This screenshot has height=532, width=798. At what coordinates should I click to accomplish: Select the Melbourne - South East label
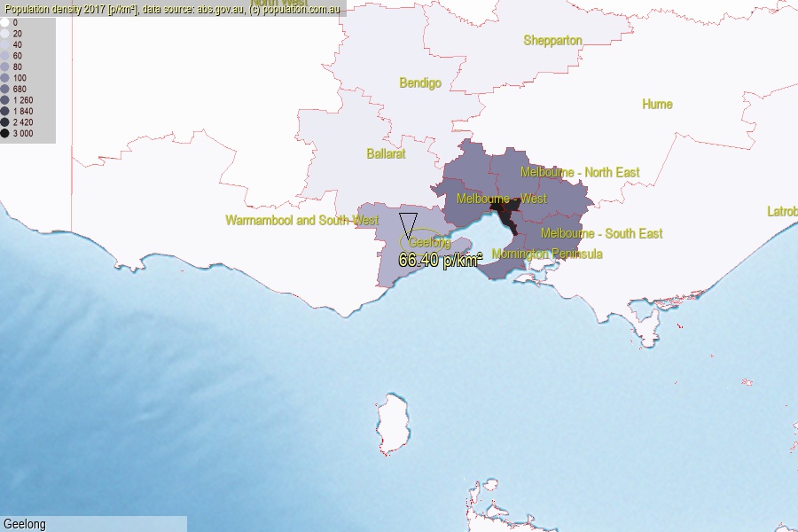click(x=601, y=233)
